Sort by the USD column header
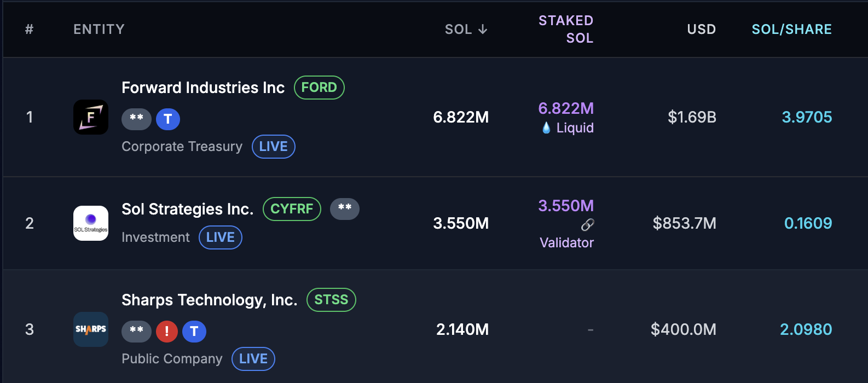 (701, 30)
